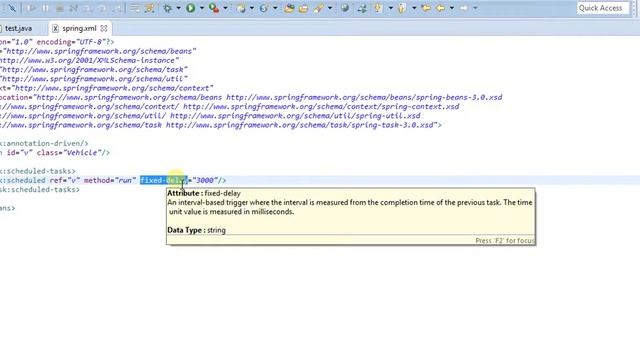The image size is (640, 360).
Task: Click the annotation-driven tag line
Action: tap(44, 143)
